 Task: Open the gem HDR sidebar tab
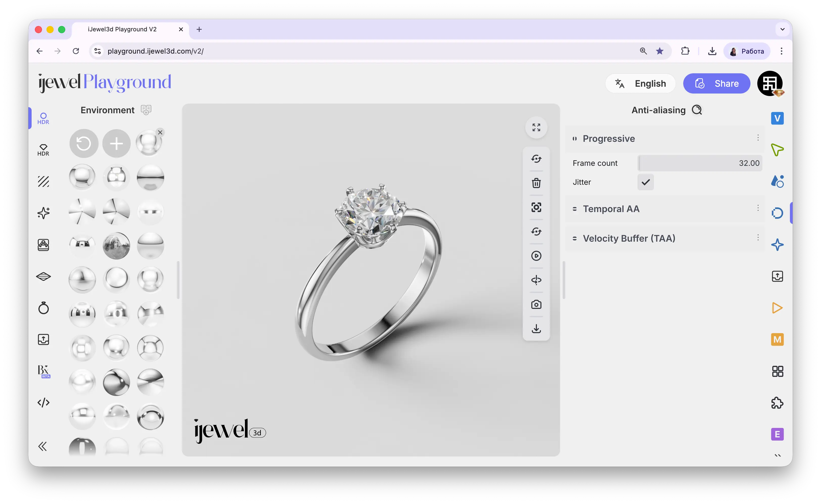(x=43, y=150)
